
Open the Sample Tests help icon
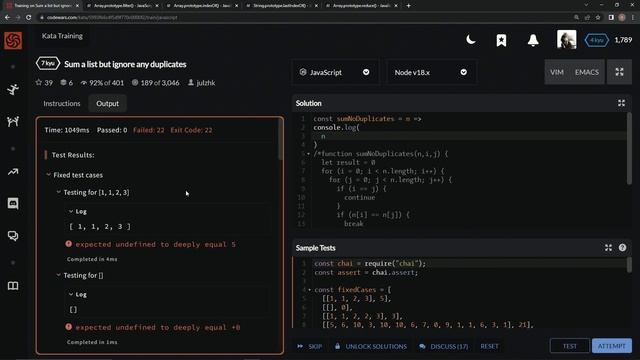[622, 248]
